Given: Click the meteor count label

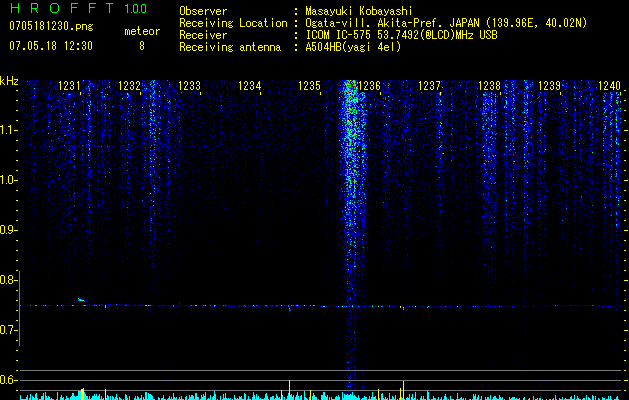Looking at the screenshot, I should click(142, 31).
